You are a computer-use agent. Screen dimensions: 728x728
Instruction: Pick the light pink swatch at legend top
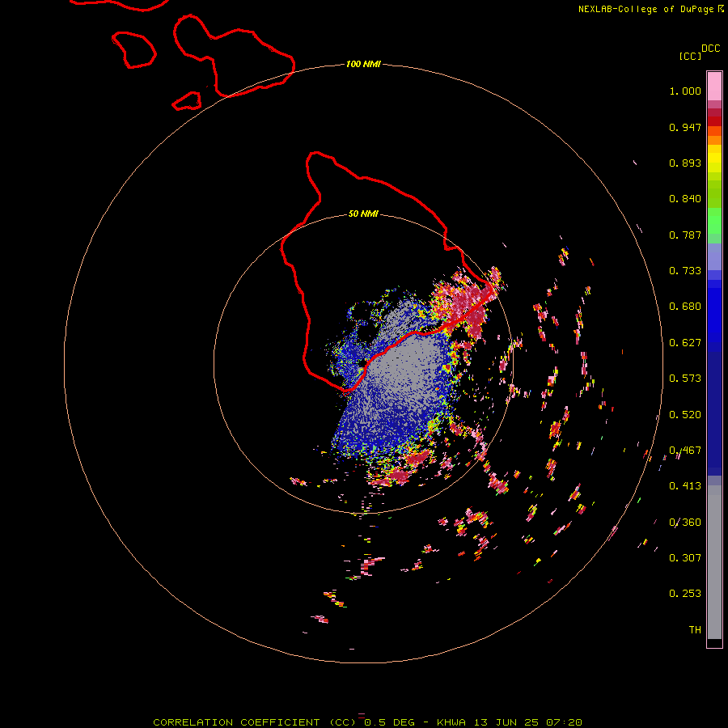(714, 86)
